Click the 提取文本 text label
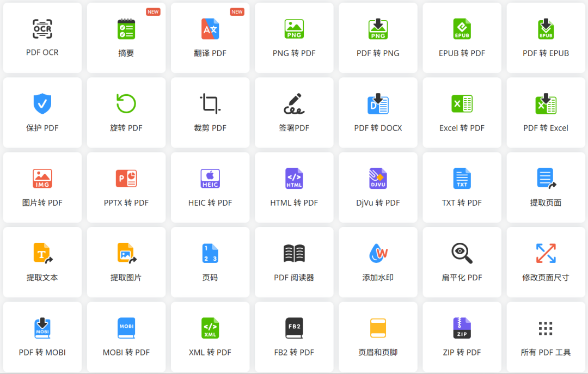This screenshot has height=374, width=588. tap(42, 278)
